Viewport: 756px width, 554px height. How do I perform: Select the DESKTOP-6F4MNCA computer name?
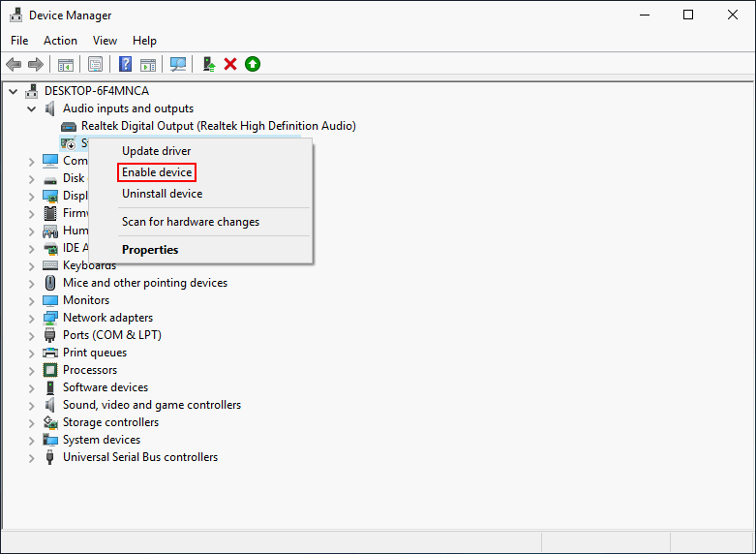pos(97,91)
